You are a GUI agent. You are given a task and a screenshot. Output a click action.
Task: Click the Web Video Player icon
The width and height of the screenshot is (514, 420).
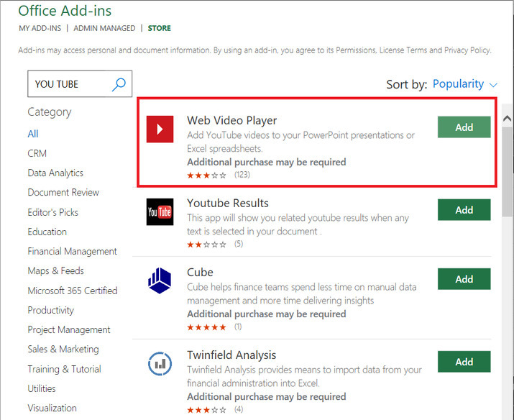[x=160, y=129]
